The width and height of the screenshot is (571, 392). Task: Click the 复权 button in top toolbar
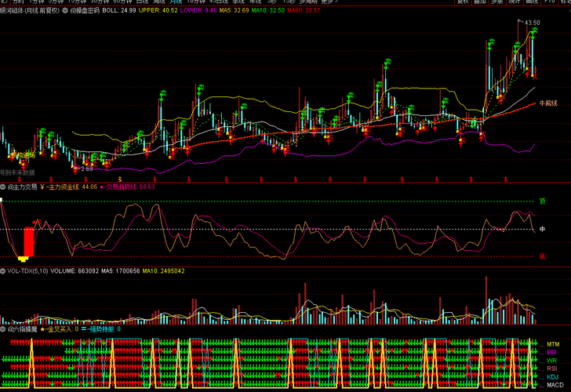pyautogui.click(x=463, y=2)
